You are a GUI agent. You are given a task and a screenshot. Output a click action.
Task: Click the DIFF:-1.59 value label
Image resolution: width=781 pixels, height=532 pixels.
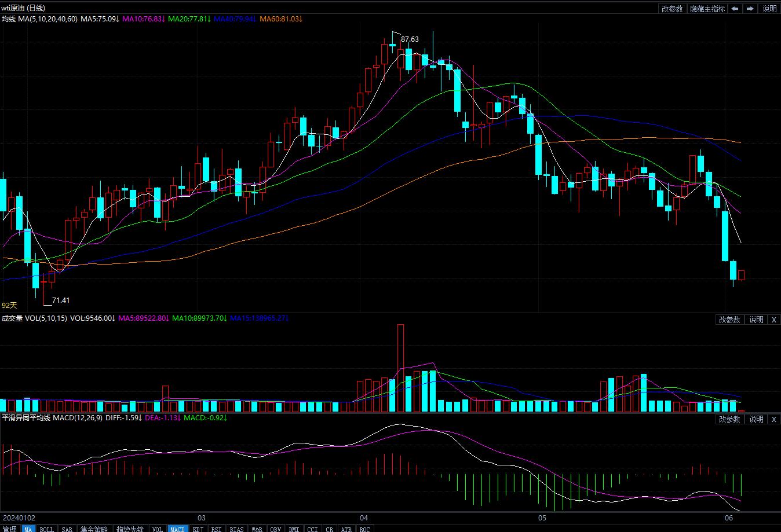(124, 418)
